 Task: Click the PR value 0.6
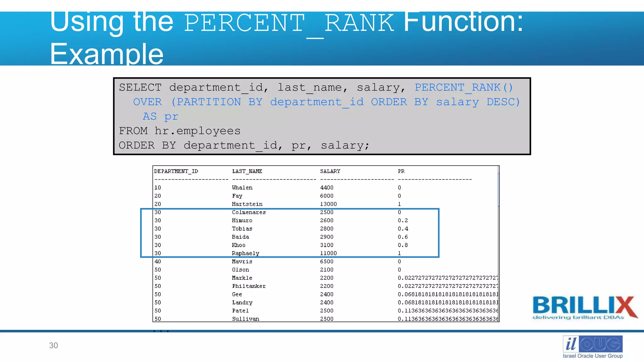(403, 237)
